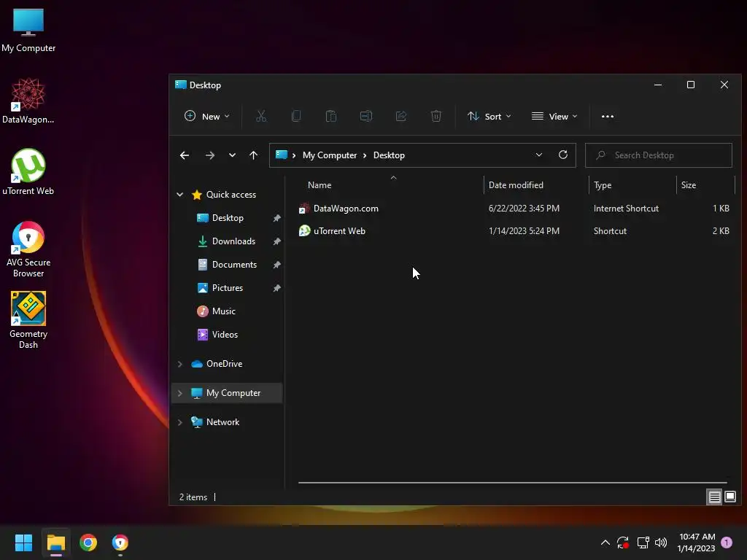
Task: Click the Search Desktop input field
Action: coord(659,155)
